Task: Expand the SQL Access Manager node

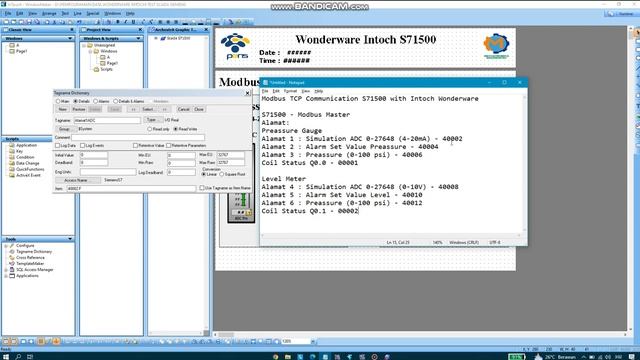Action: [x=6, y=270]
